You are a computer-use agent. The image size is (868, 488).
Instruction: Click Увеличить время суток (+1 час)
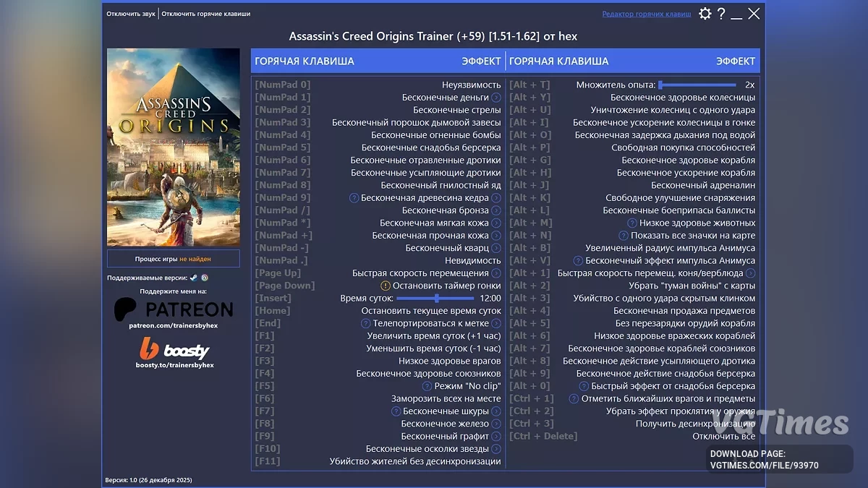pos(434,336)
